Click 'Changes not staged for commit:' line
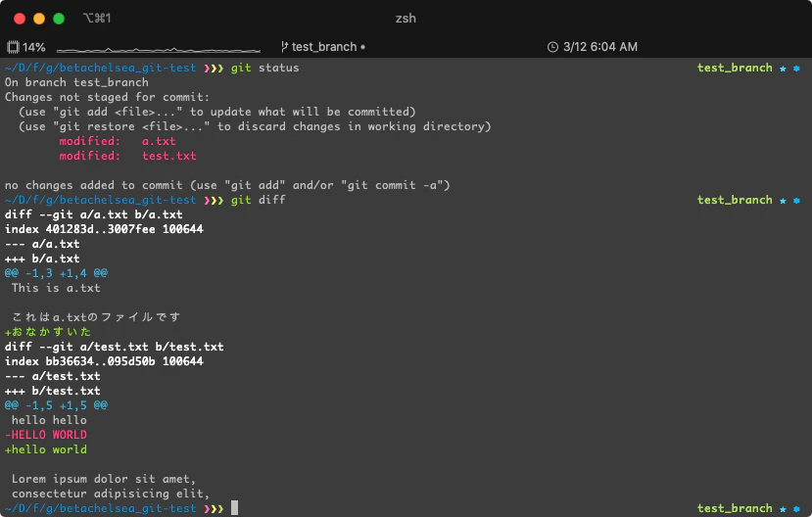Viewport: 812px width, 517px height. point(107,97)
